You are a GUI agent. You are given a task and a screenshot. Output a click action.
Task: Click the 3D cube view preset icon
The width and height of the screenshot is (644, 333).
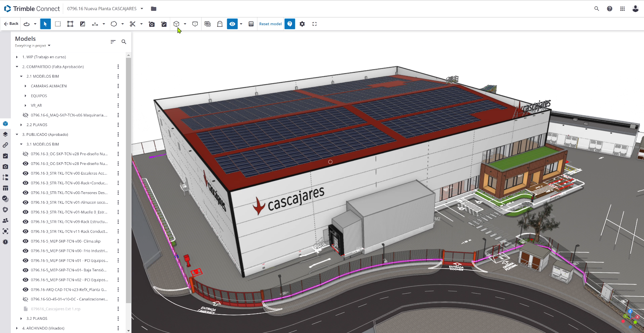point(176,24)
